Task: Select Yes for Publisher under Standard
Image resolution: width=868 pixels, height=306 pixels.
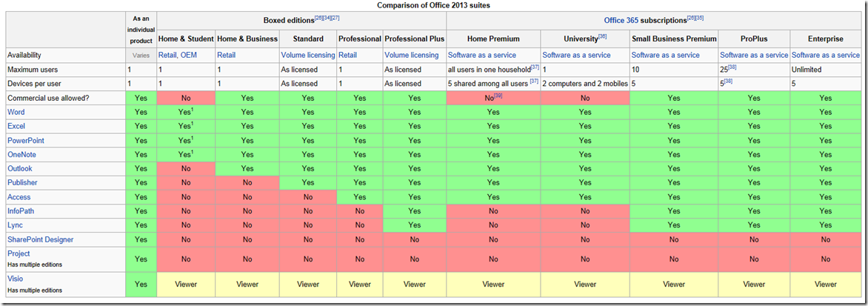Action: pos(308,182)
